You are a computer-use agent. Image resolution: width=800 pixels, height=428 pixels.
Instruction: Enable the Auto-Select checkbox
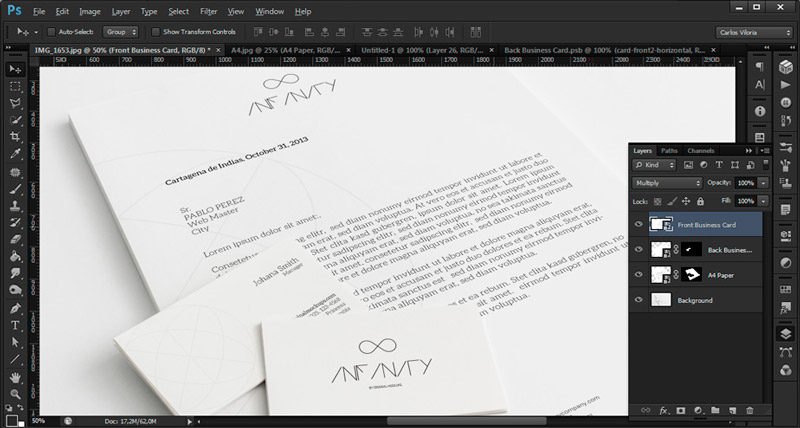[51, 32]
